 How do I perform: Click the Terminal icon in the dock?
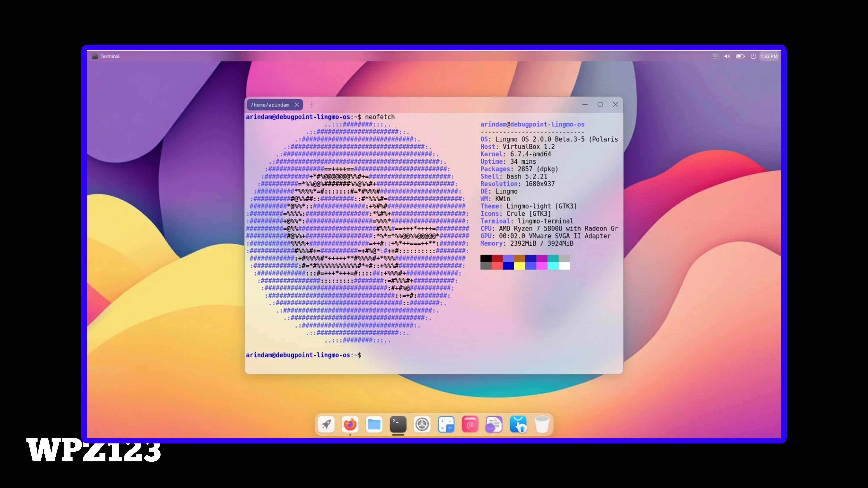(398, 424)
